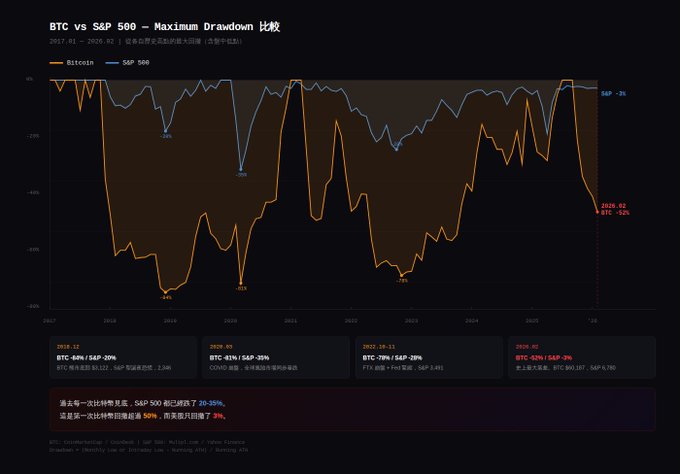This screenshot has height=474, width=680.
Task: Click the highlighted 50% in the summary note
Action: 150,415
